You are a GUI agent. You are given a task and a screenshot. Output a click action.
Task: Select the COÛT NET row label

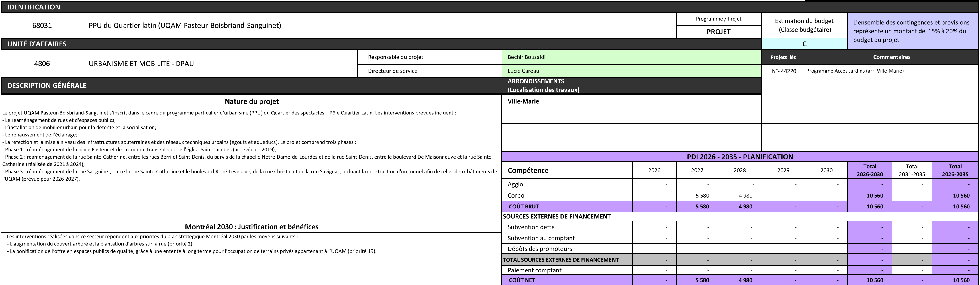click(522, 280)
